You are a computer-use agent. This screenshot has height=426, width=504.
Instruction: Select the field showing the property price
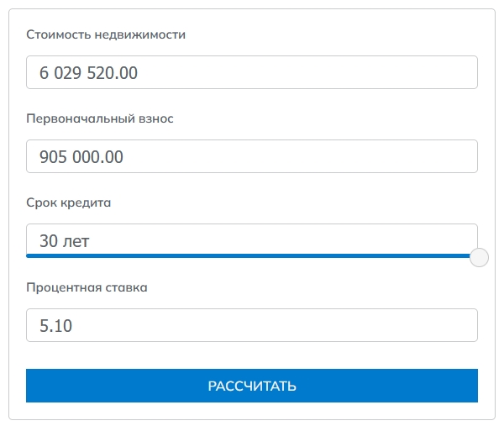point(252,72)
